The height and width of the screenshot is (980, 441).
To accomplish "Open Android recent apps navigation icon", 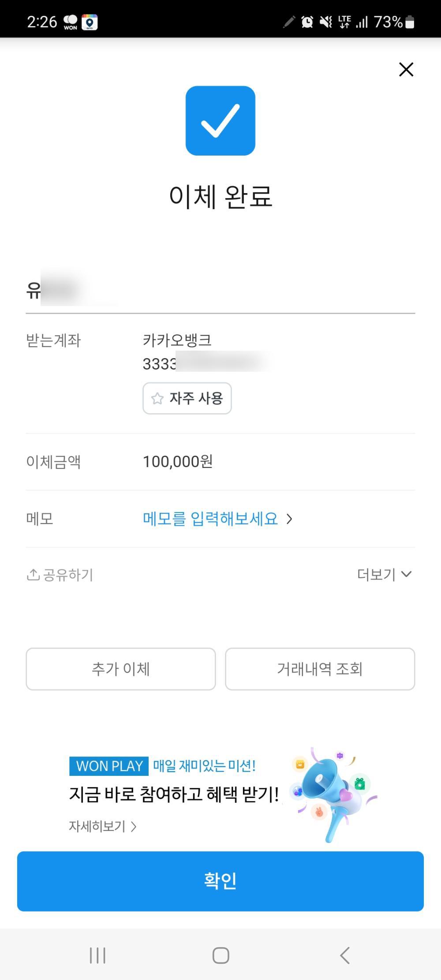I will click(x=97, y=955).
